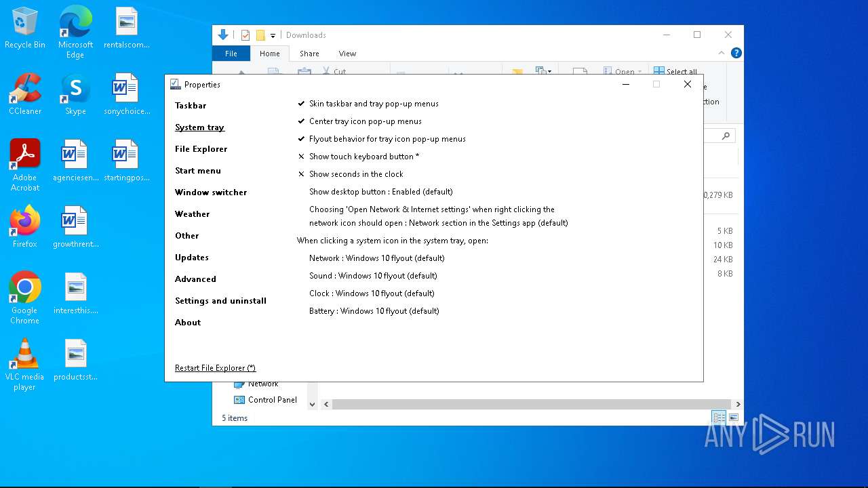Launch CCleaner desktop shortcut
The image size is (868, 488).
pos(25,94)
